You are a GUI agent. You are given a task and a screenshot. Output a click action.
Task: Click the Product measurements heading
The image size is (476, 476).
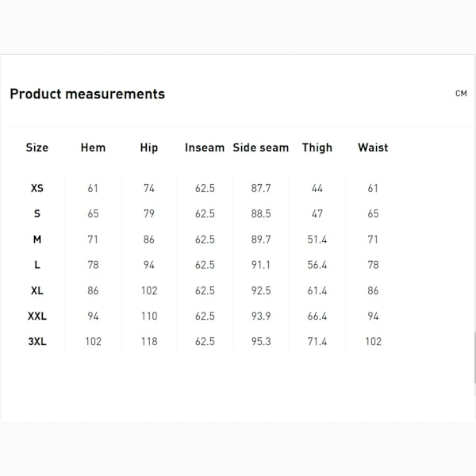87,94
